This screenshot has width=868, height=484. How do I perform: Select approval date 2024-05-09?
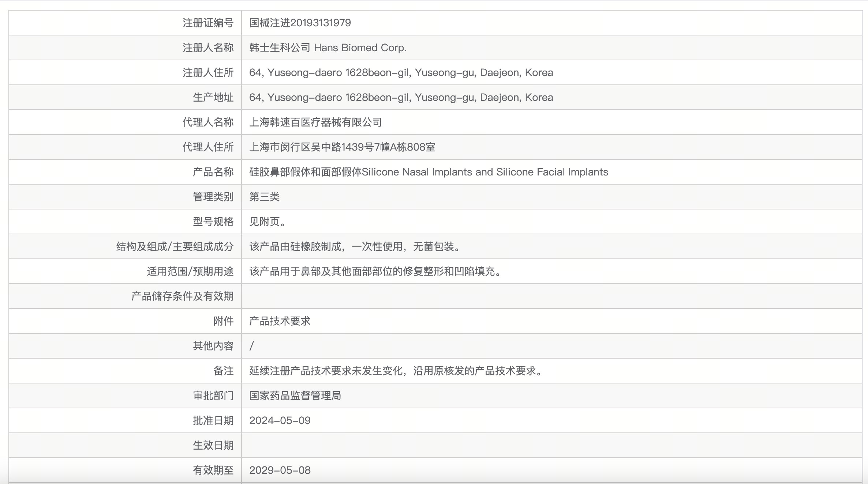point(280,420)
